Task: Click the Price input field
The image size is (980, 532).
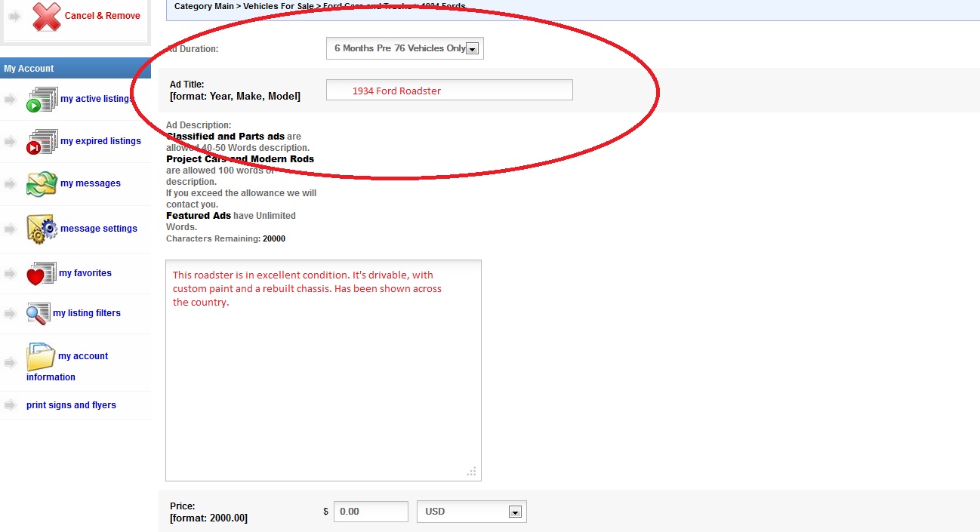Action: [x=371, y=512]
